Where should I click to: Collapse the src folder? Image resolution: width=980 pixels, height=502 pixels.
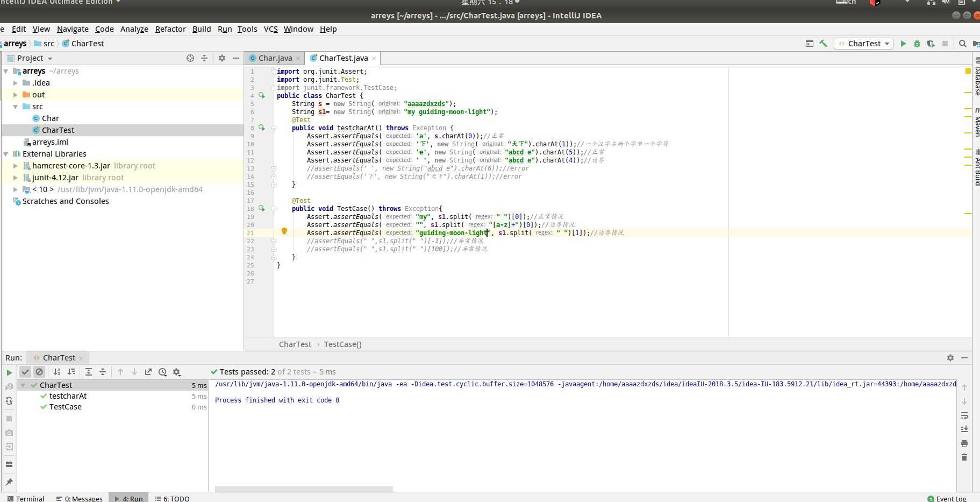pyautogui.click(x=16, y=107)
